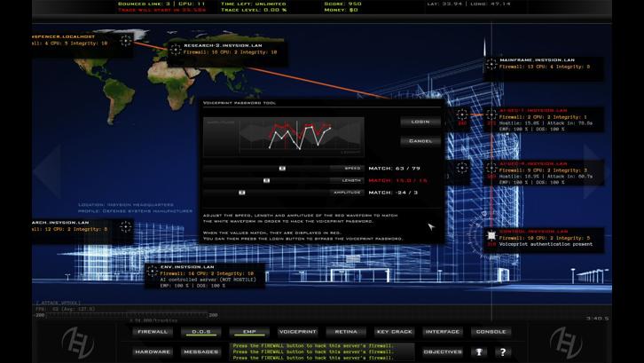Show the Objectives panel
The height and width of the screenshot is (363, 644).
pyautogui.click(x=443, y=351)
